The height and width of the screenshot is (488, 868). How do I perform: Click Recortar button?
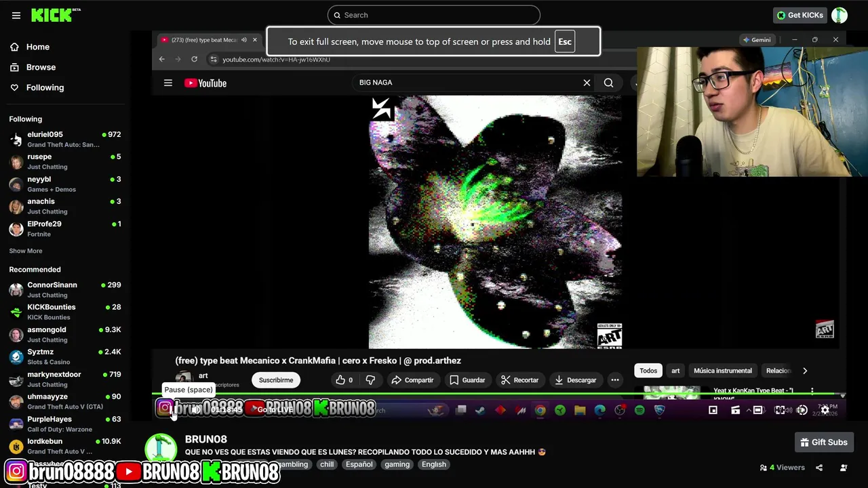click(x=519, y=380)
